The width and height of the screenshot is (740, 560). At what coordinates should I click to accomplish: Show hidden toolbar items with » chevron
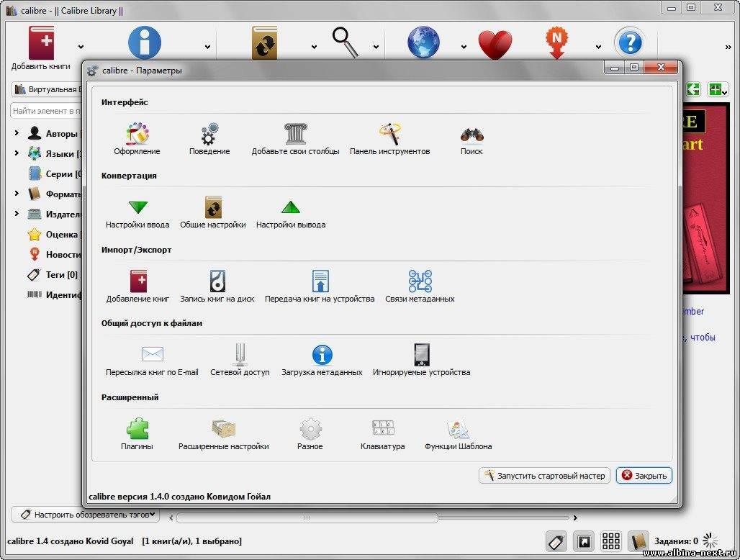pos(728,47)
